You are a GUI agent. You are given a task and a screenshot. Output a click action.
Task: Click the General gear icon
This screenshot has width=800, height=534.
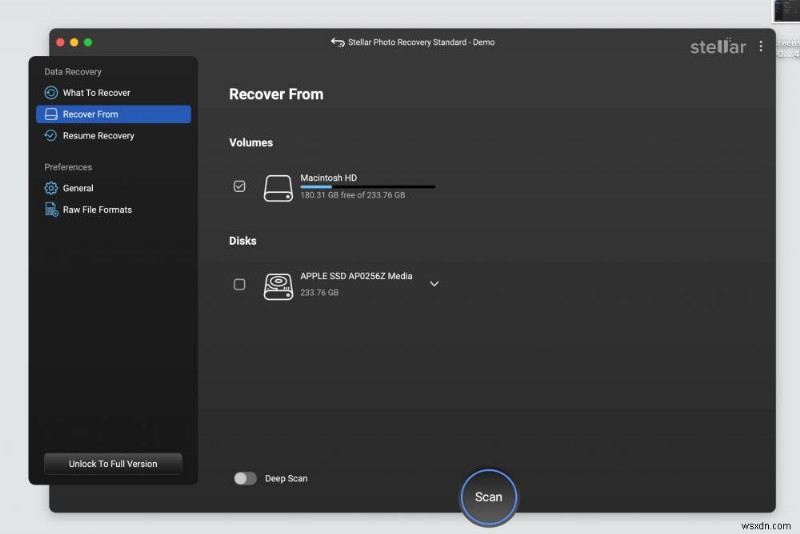click(x=51, y=188)
